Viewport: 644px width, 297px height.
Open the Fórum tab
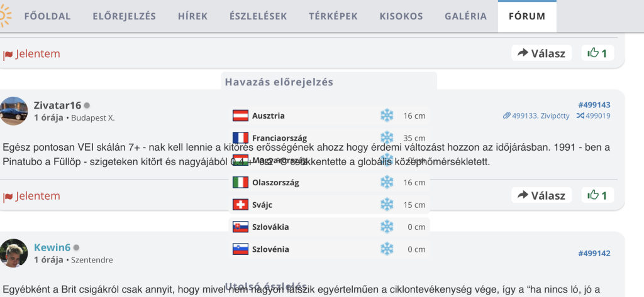coord(527,16)
